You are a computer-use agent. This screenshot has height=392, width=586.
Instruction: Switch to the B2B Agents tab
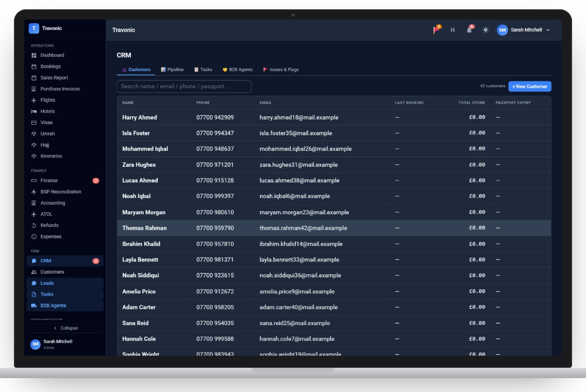(x=238, y=70)
